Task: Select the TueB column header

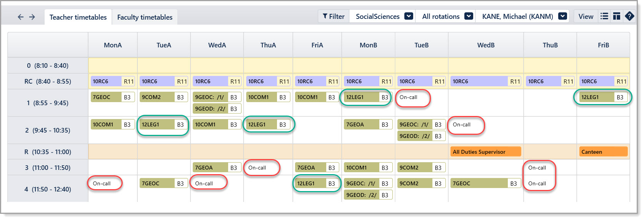Action: tap(422, 45)
